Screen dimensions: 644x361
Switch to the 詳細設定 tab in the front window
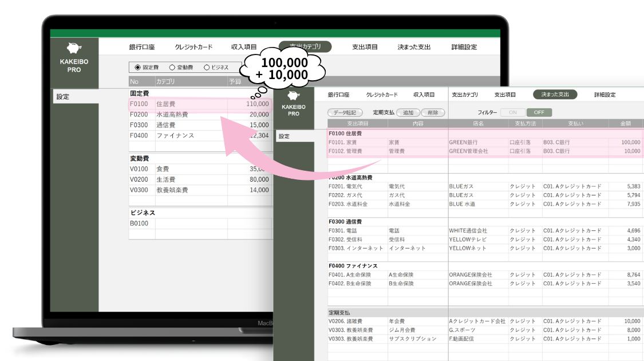pos(605,95)
